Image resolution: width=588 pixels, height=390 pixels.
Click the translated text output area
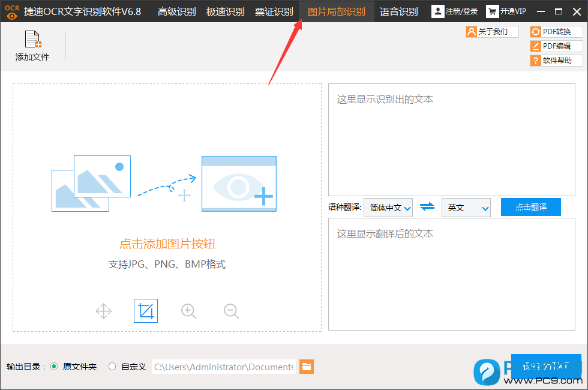(x=451, y=274)
